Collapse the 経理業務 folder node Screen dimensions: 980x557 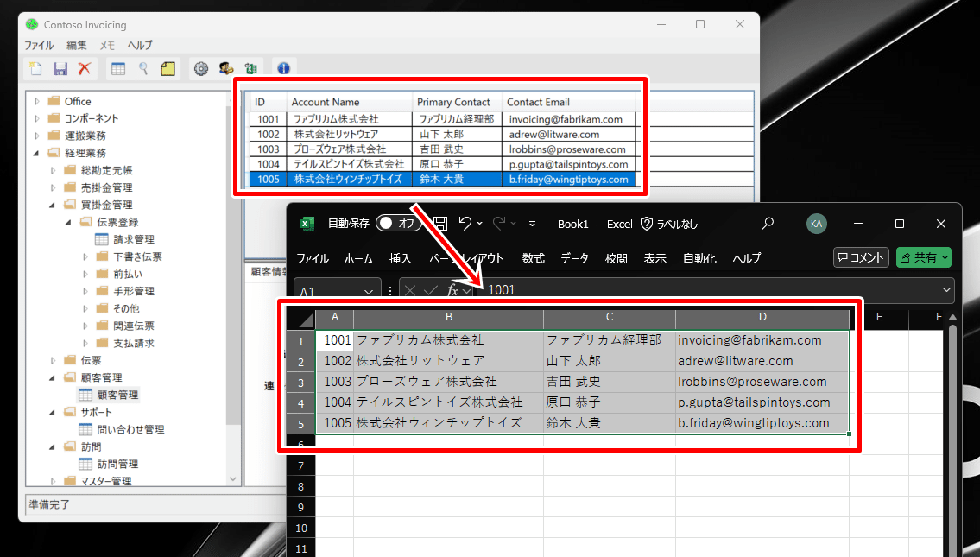pos(36,153)
